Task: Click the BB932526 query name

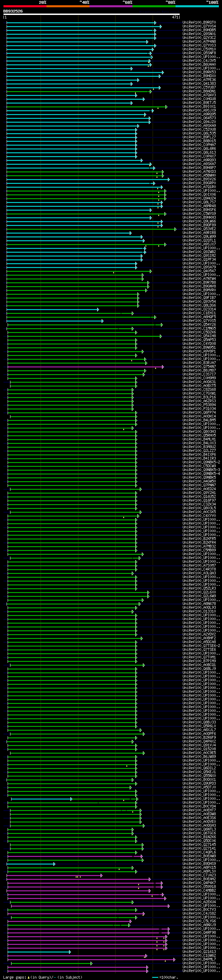Action: point(13,11)
